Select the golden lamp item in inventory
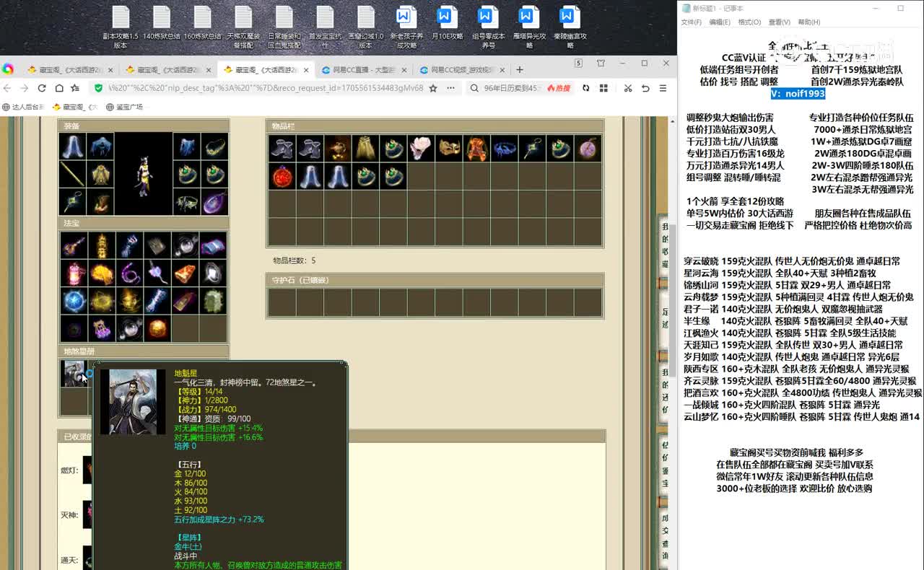Image resolution: width=924 pixels, height=570 pixels. tap(338, 148)
